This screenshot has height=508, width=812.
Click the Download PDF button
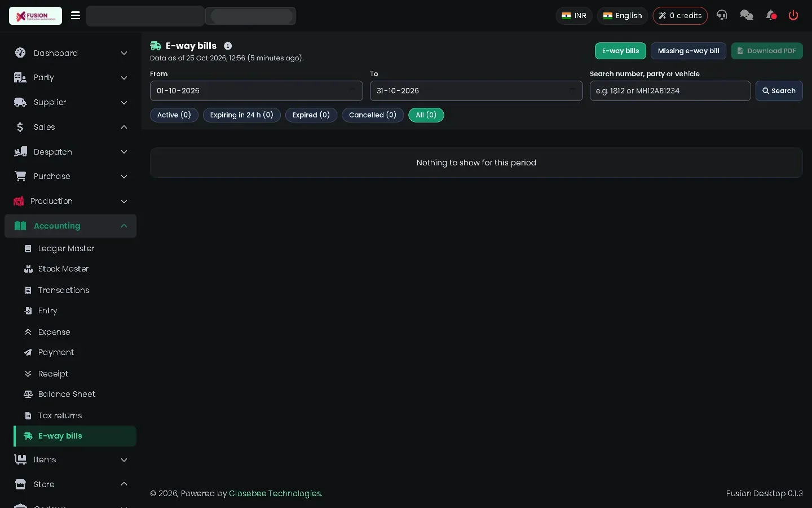[x=767, y=51]
